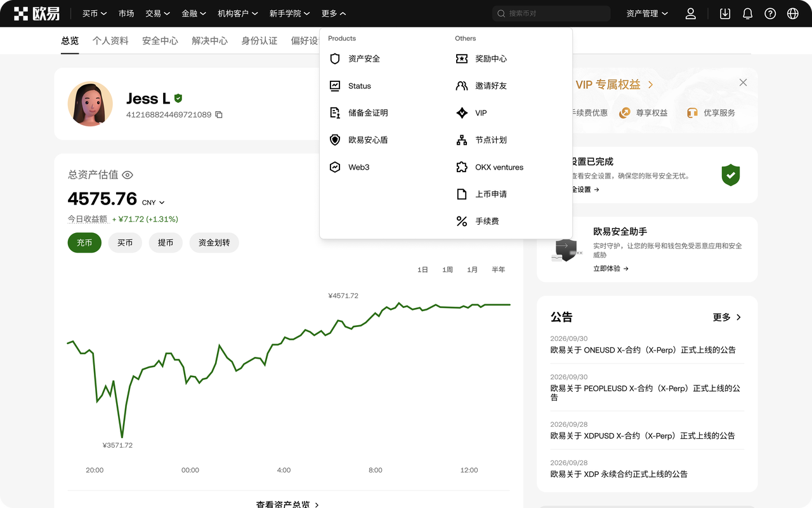Change the CNY currency dropdown

click(154, 203)
